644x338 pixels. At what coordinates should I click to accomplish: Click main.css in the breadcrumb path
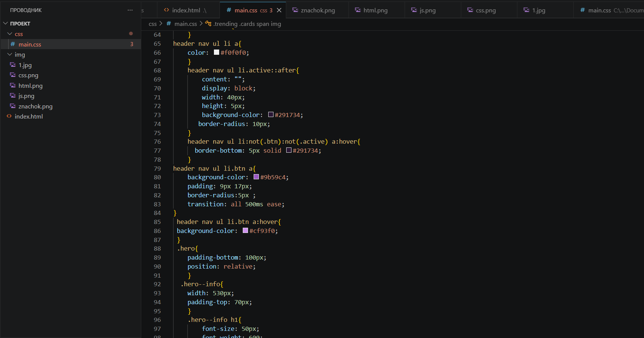point(185,24)
